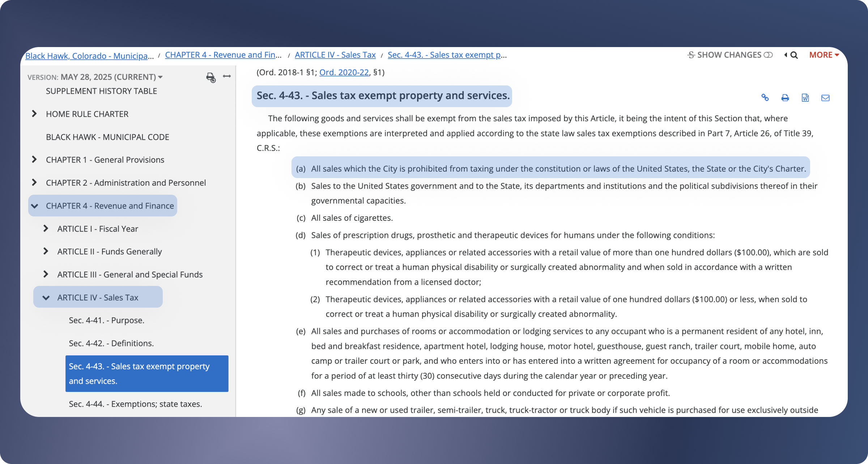Expand ARTICLE I Fiscal Year chevron
This screenshot has width=868, height=464.
[46, 228]
